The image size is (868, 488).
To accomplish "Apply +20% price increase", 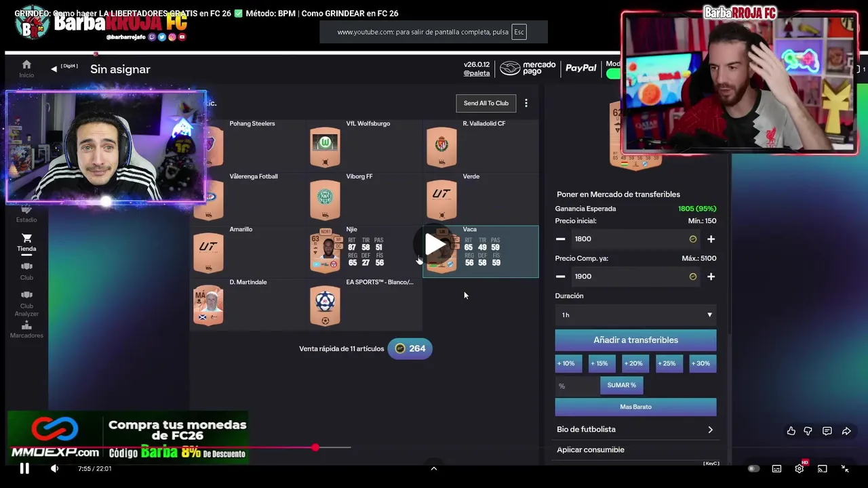I will click(635, 364).
